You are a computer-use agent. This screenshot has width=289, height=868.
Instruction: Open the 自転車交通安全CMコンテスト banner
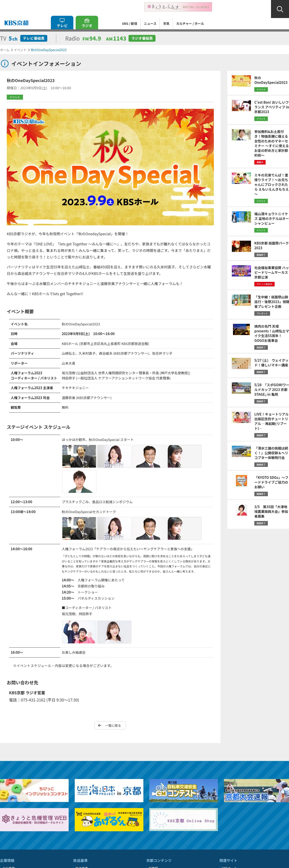[184, 790]
